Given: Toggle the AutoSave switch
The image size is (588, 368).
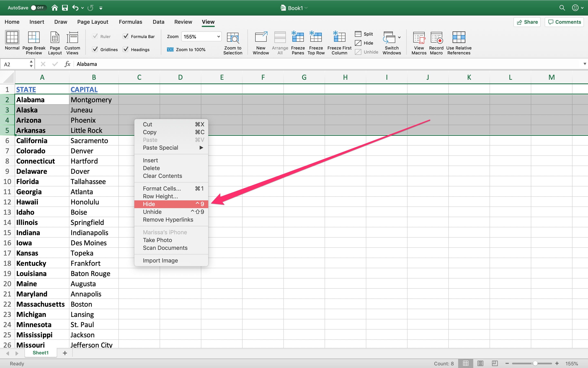Looking at the screenshot, I should click(x=39, y=8).
